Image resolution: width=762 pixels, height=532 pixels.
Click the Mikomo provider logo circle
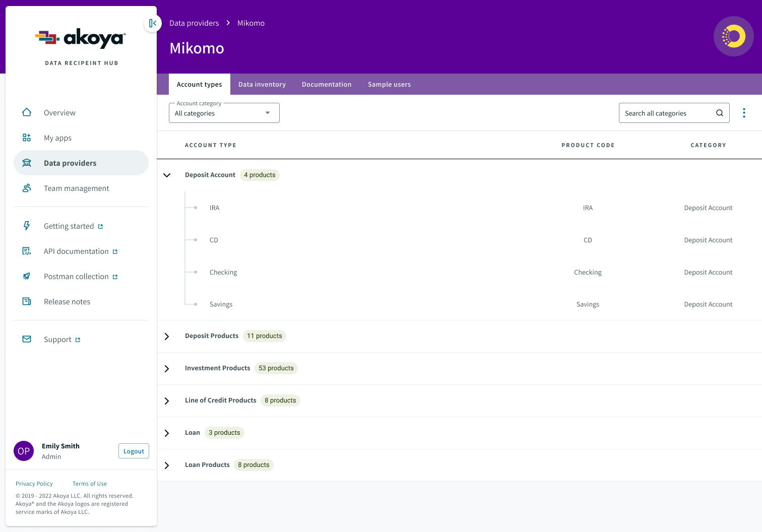pyautogui.click(x=733, y=36)
